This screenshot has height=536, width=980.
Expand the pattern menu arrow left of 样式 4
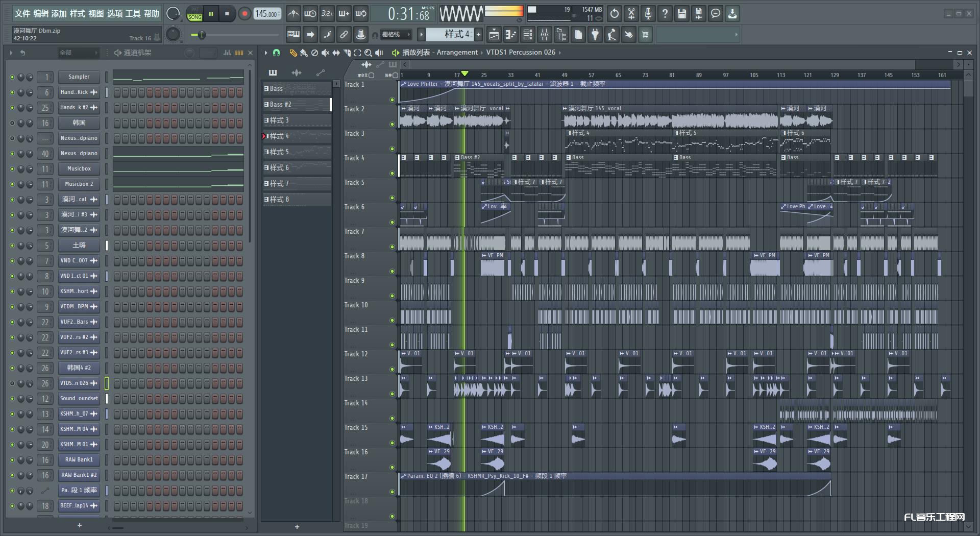pyautogui.click(x=421, y=35)
